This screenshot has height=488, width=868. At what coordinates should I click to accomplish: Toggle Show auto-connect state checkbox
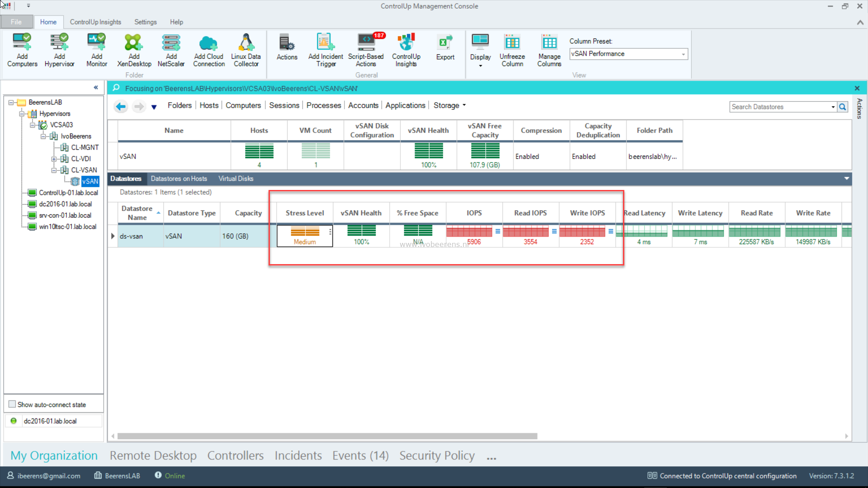click(12, 404)
